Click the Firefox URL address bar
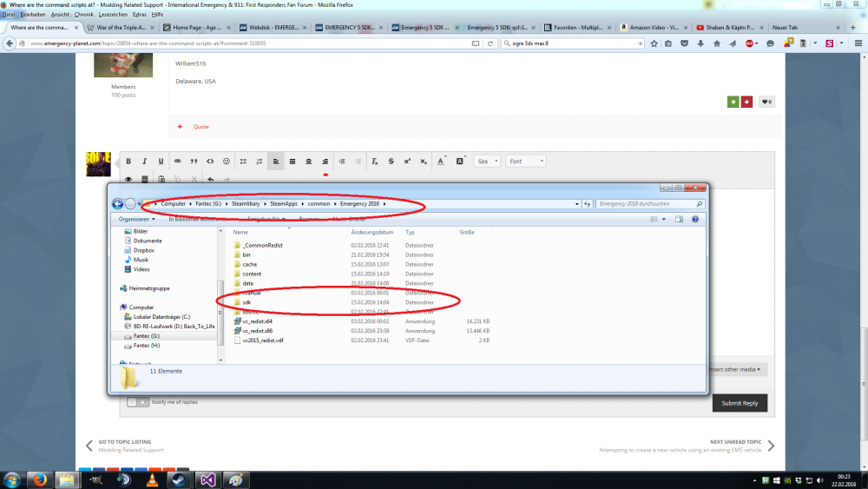The image size is (868, 489). [249, 43]
